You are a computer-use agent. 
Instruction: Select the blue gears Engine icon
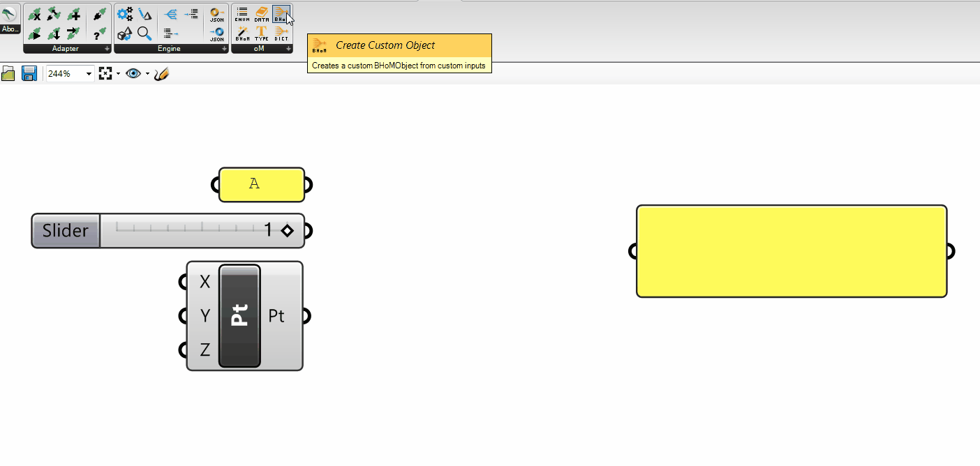coord(125,14)
